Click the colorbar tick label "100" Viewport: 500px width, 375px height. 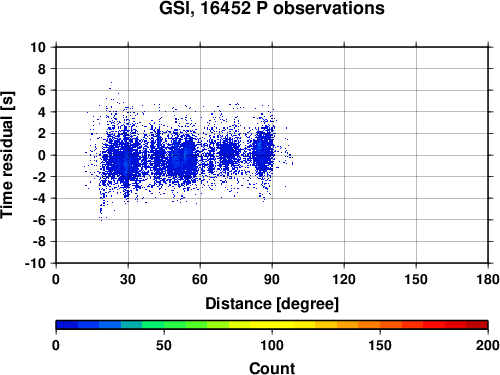click(272, 345)
